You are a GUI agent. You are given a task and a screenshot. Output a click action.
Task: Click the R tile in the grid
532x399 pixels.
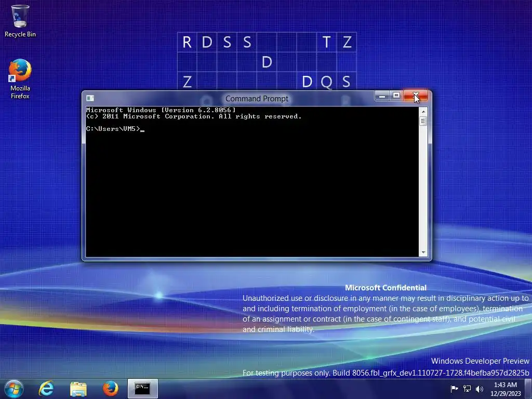coord(187,42)
